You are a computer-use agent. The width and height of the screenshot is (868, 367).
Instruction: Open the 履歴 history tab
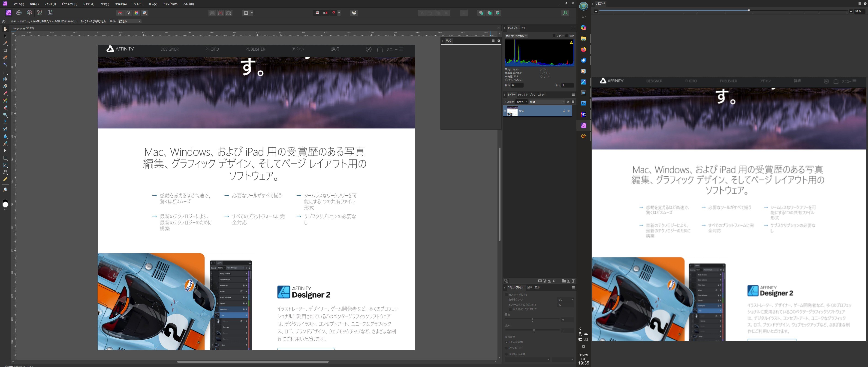click(x=530, y=288)
